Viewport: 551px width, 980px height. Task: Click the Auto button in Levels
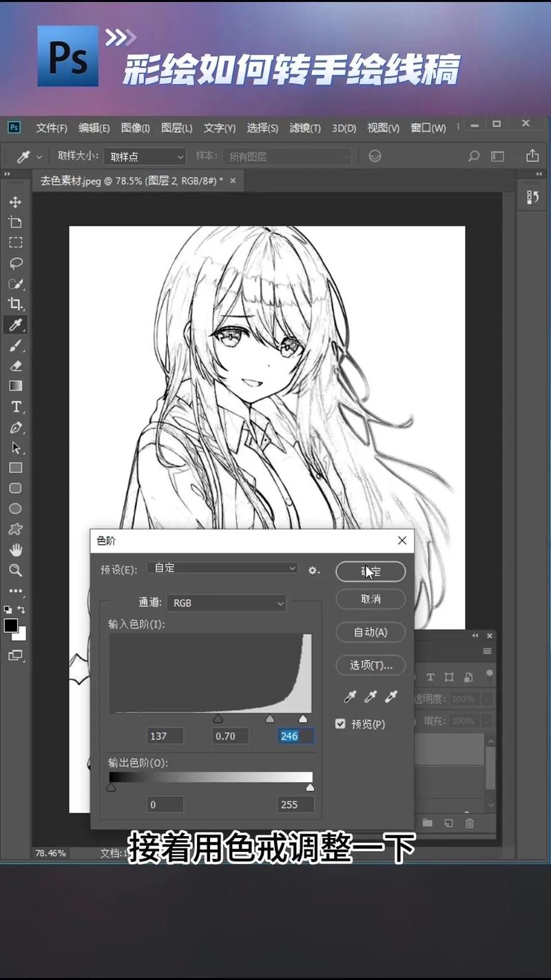coord(371,632)
